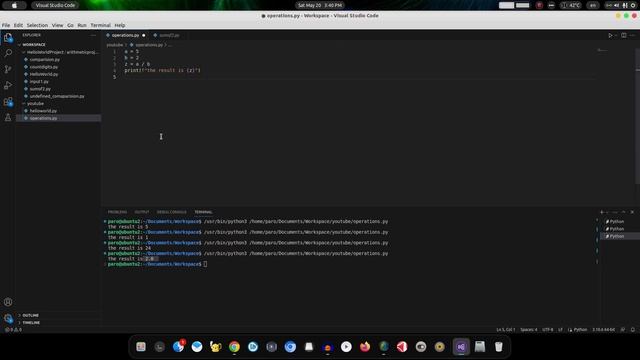Image resolution: width=640 pixels, height=360 pixels.
Task: Open the Terminal menu
Action: click(x=100, y=25)
